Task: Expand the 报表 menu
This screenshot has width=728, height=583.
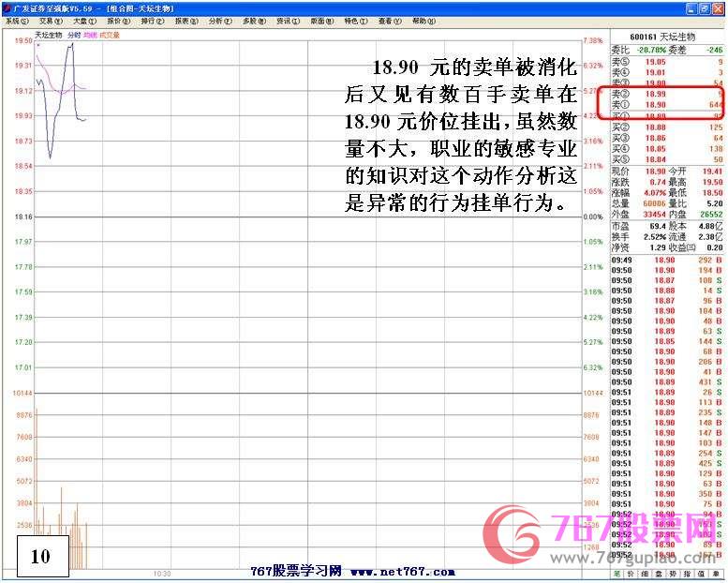Action: point(186,21)
